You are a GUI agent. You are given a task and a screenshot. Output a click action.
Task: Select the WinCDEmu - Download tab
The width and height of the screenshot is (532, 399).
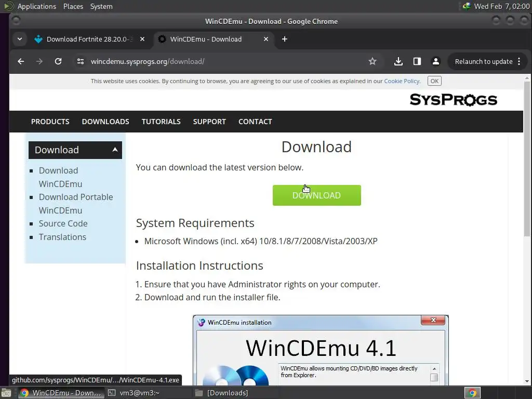click(214, 39)
